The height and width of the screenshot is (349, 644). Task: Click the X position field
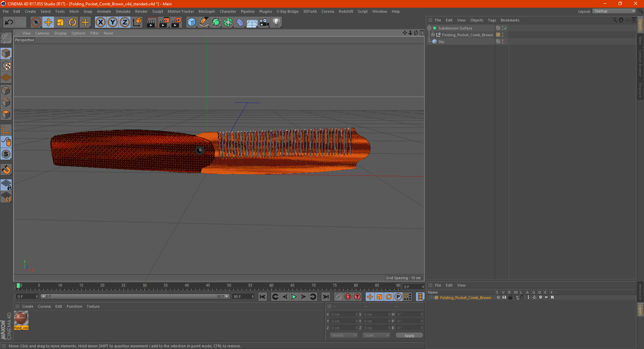344,314
